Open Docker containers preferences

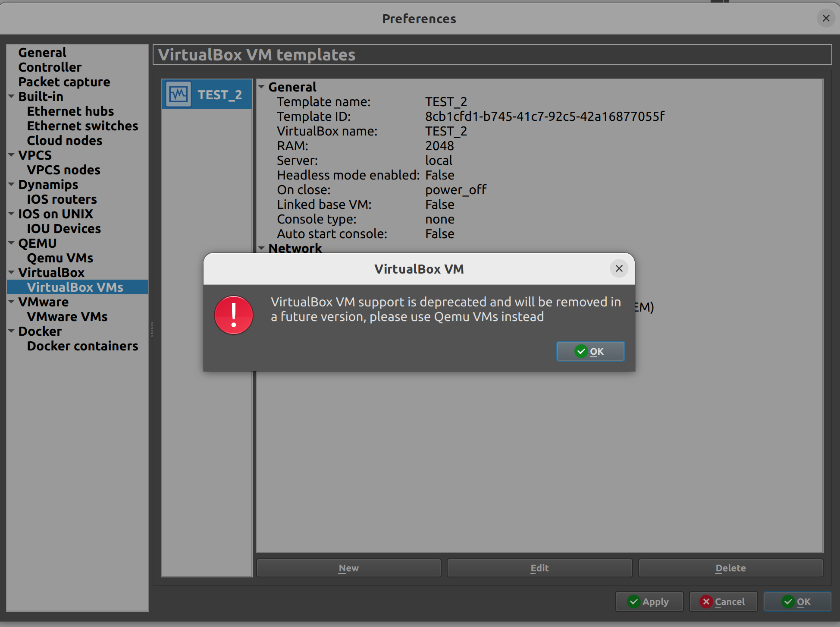tap(82, 346)
